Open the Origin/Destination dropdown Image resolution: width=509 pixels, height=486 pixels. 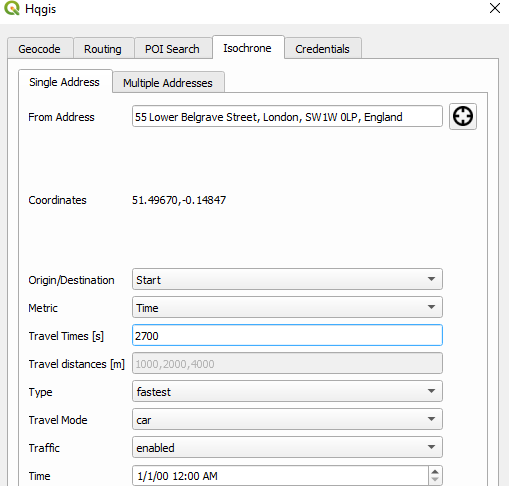coord(287,279)
